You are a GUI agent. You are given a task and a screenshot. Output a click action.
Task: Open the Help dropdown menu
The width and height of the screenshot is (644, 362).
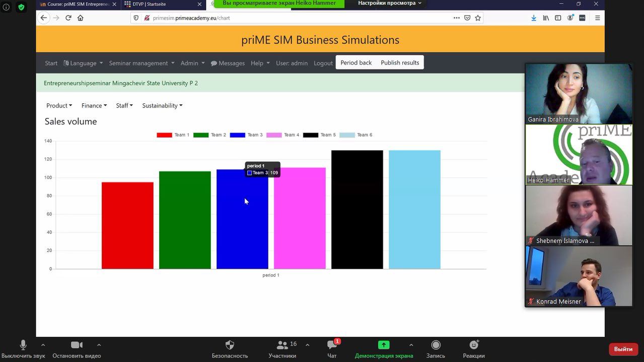[x=260, y=63]
